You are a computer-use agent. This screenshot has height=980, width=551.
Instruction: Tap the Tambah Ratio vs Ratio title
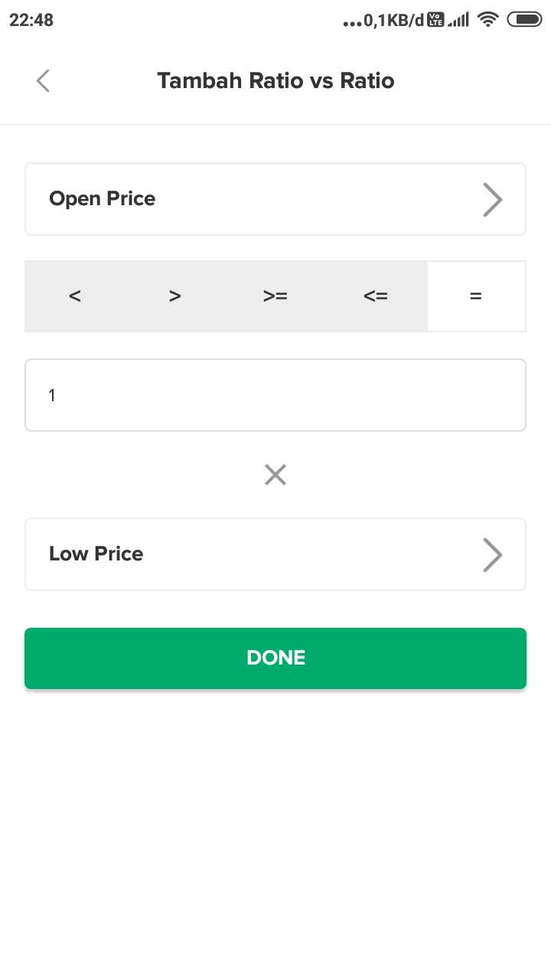pyautogui.click(x=275, y=80)
